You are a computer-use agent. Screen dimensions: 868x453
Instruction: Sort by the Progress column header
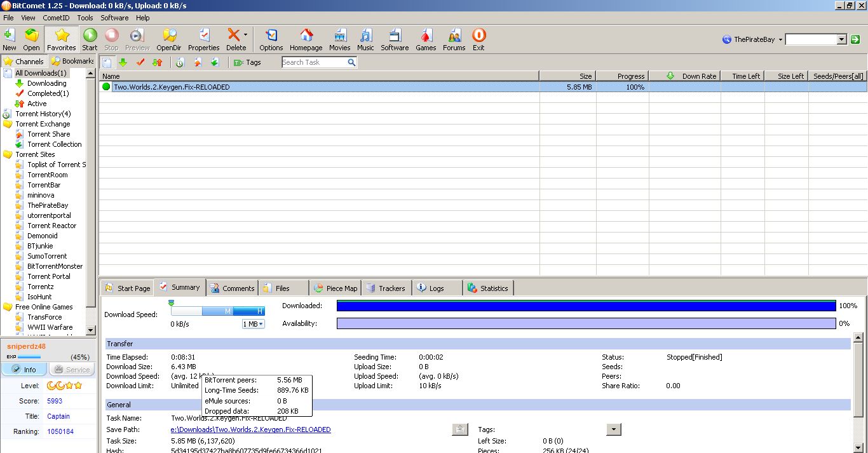coord(622,76)
